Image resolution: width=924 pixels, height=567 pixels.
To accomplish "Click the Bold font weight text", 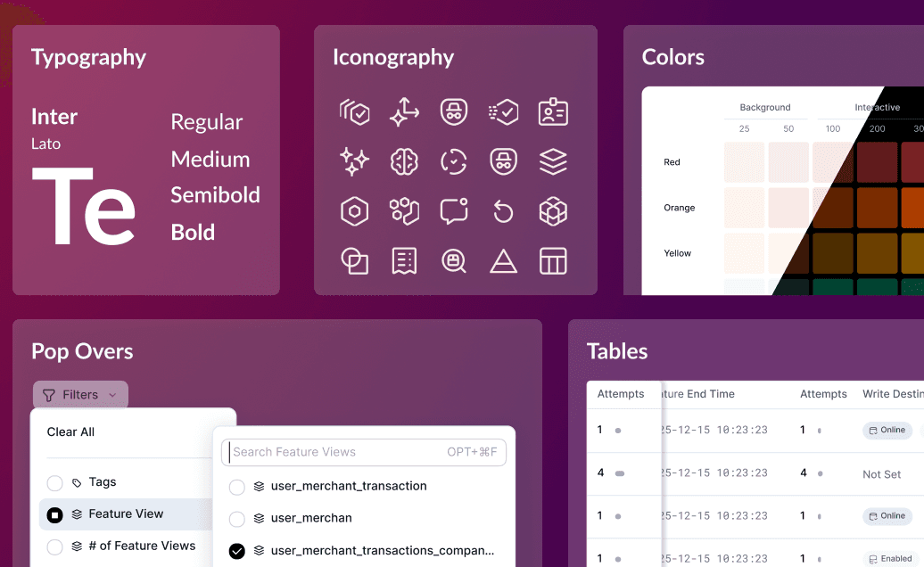I will (193, 232).
